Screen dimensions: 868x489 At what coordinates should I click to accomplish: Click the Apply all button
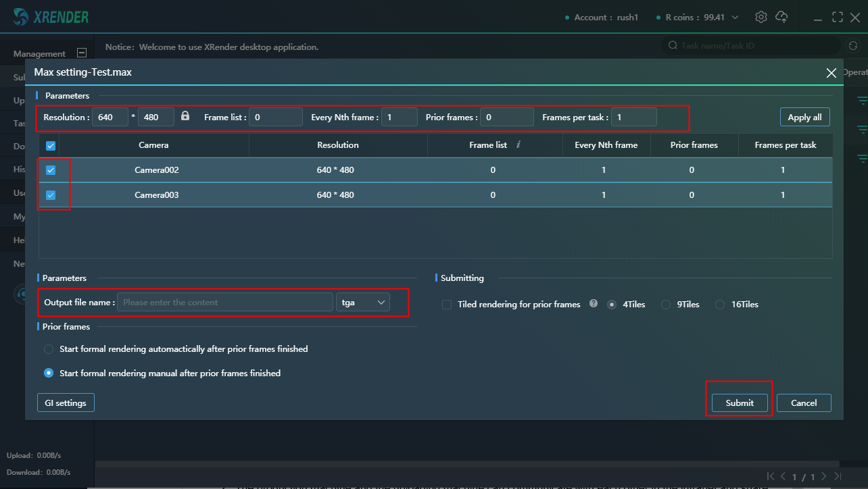coord(804,117)
